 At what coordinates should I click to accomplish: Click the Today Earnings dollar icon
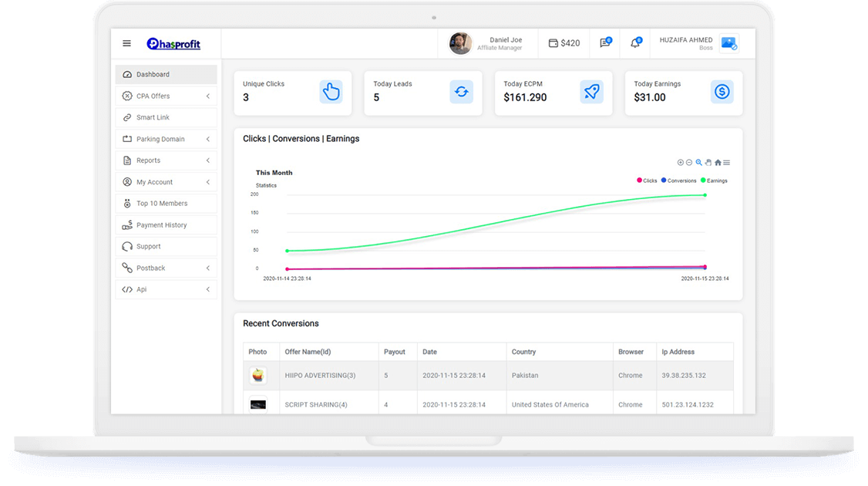point(722,91)
